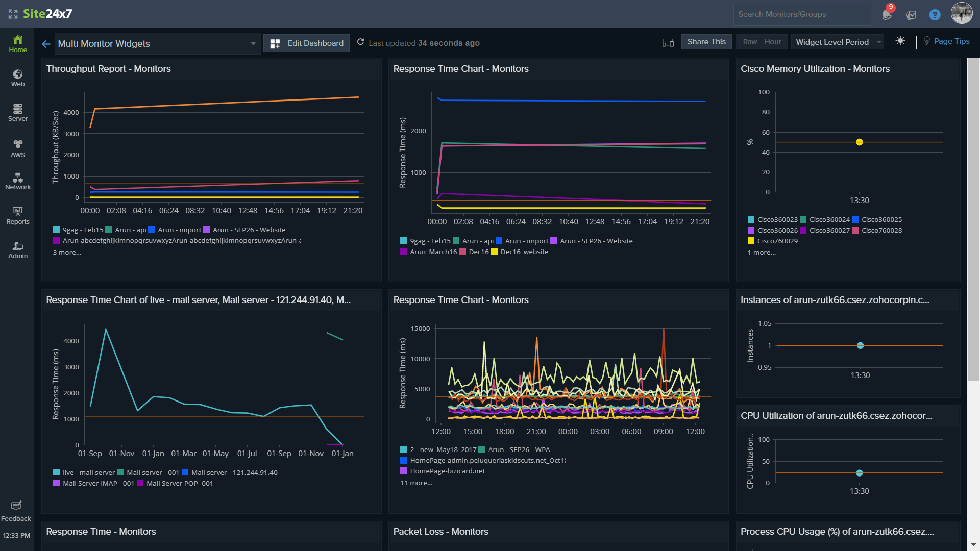Open AWS section in sidebar
Image resolution: width=980 pixels, height=551 pixels.
pos(18,148)
